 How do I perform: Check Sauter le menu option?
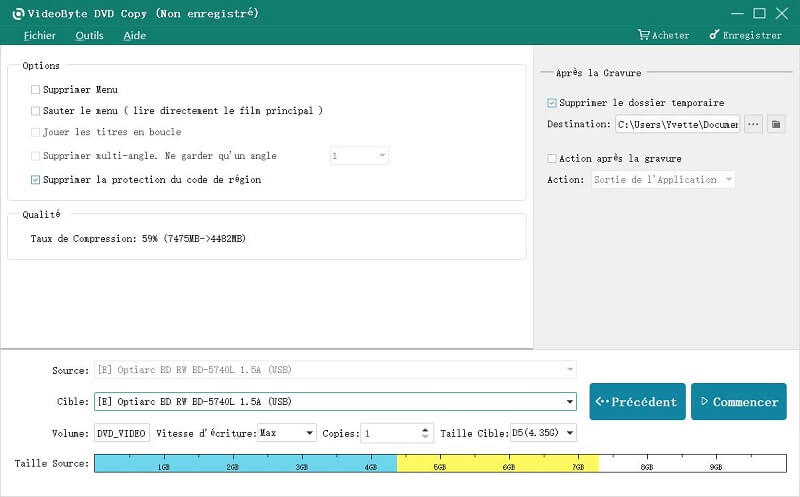click(x=35, y=111)
